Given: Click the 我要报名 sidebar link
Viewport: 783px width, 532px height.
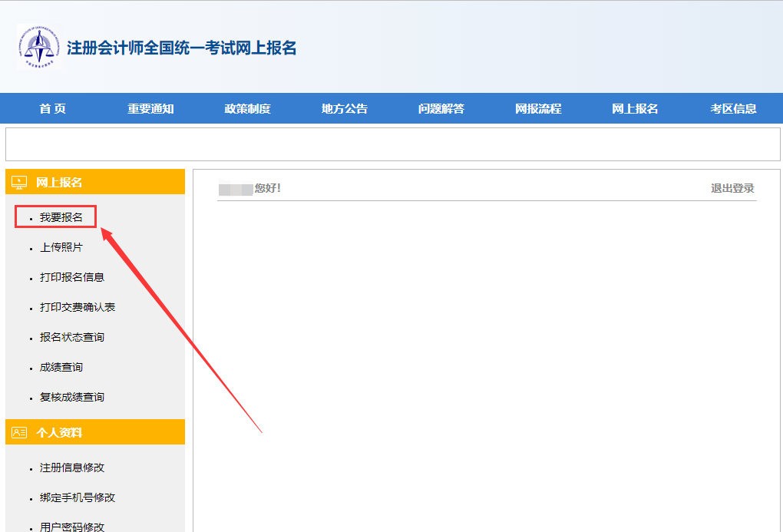Looking at the screenshot, I should tap(61, 217).
